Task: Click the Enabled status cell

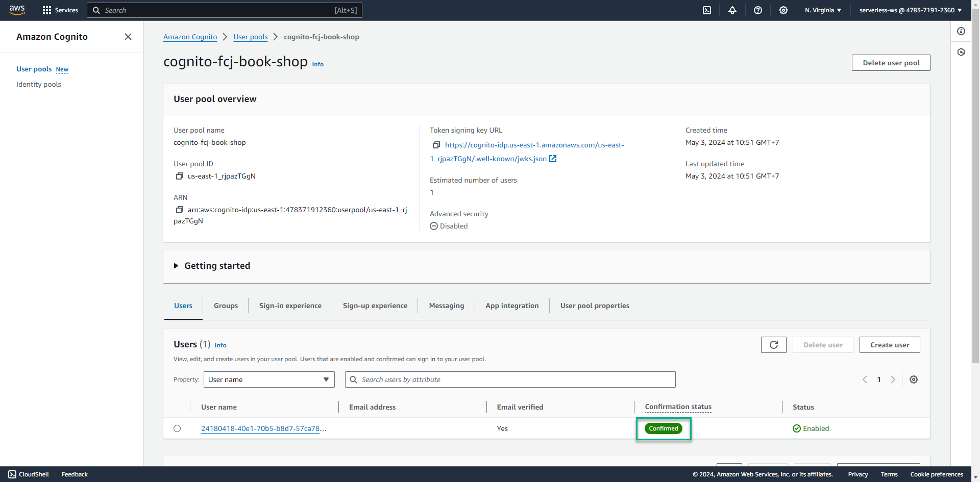Action: (x=811, y=428)
